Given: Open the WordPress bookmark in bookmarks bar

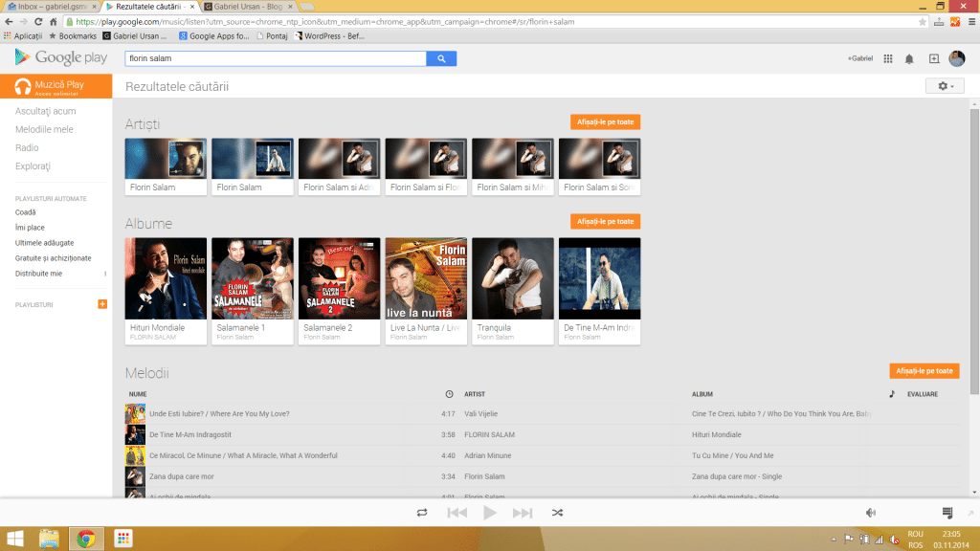Looking at the screenshot, I should [x=329, y=36].
